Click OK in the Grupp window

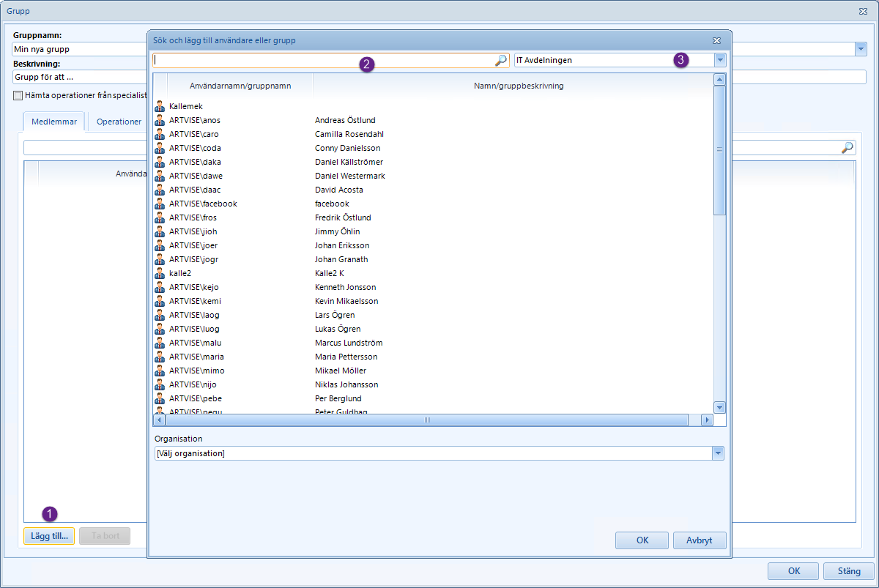(794, 571)
